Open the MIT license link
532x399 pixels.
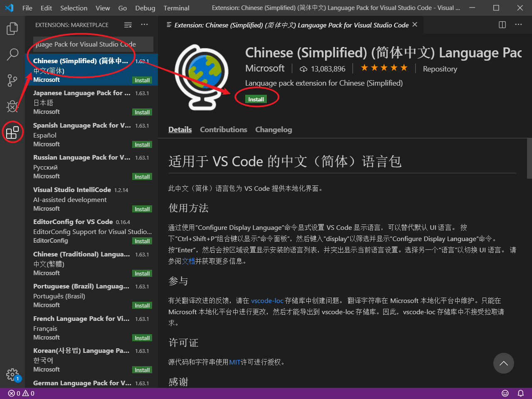tap(235, 362)
